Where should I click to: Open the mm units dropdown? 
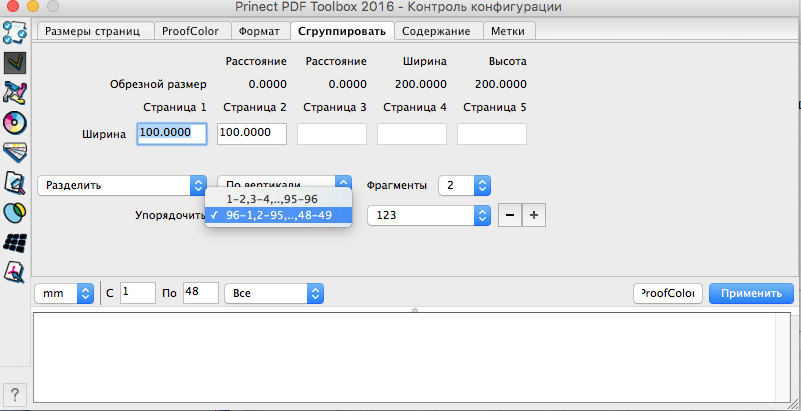(64, 294)
